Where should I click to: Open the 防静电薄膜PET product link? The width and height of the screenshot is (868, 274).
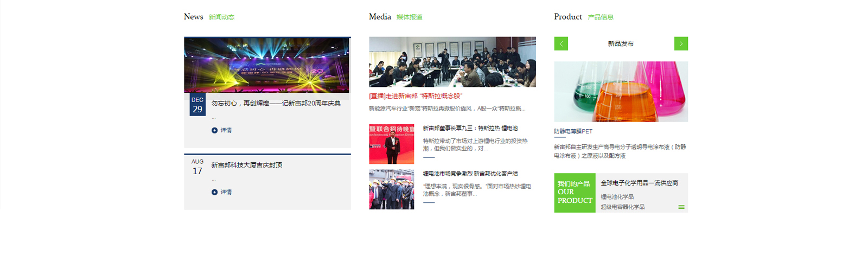573,131
